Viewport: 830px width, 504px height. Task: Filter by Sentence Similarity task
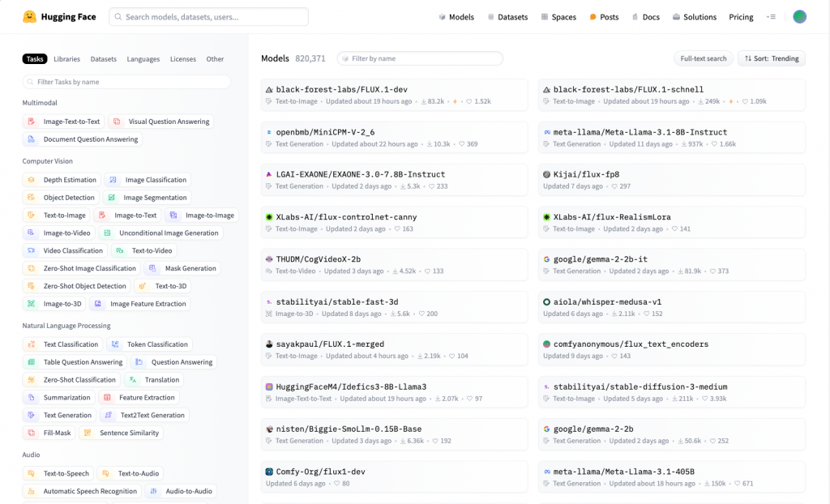[122, 433]
